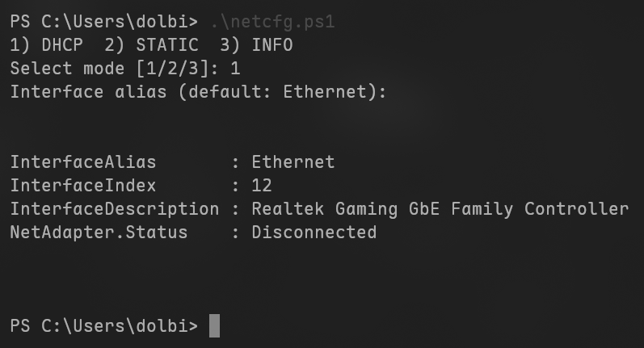
Task: Click the InterfaceAlias field label
Action: click(83, 162)
